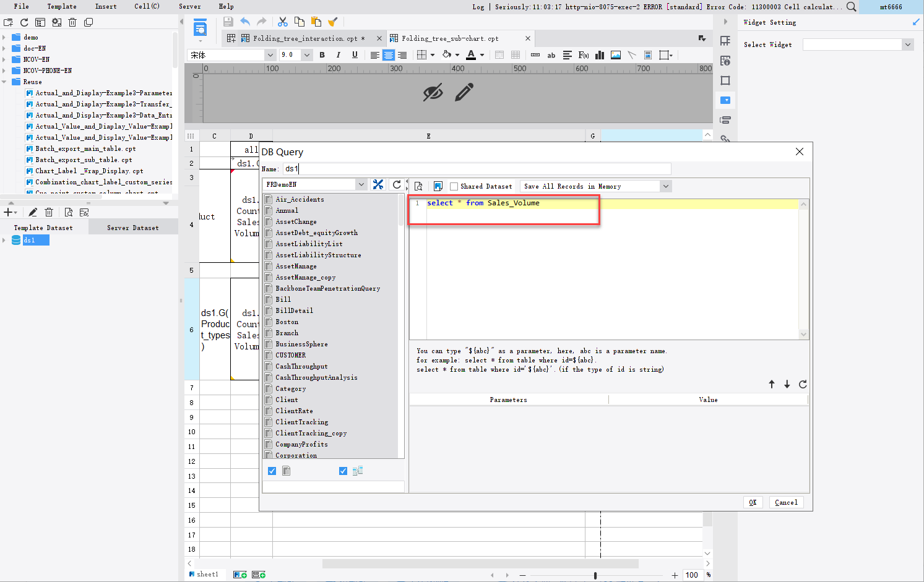This screenshot has height=582, width=924.
Task: Click the Bold formatting icon
Action: pyautogui.click(x=322, y=55)
